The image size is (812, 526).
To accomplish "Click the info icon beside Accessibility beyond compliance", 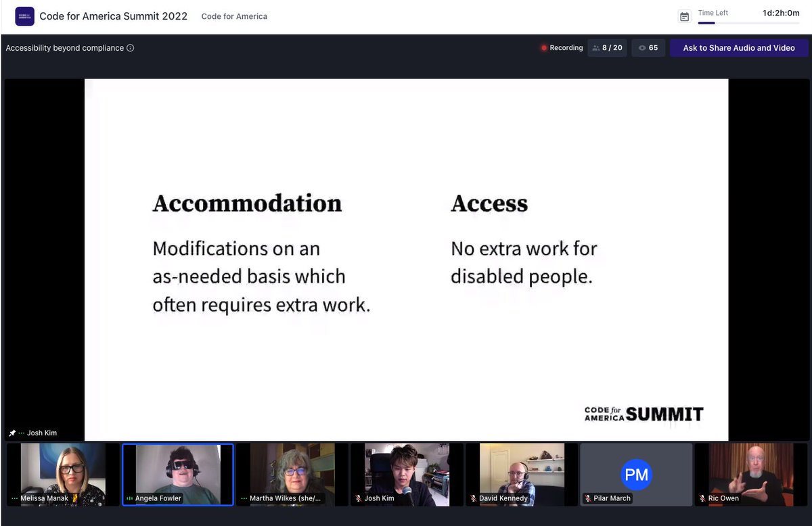I will coord(130,48).
